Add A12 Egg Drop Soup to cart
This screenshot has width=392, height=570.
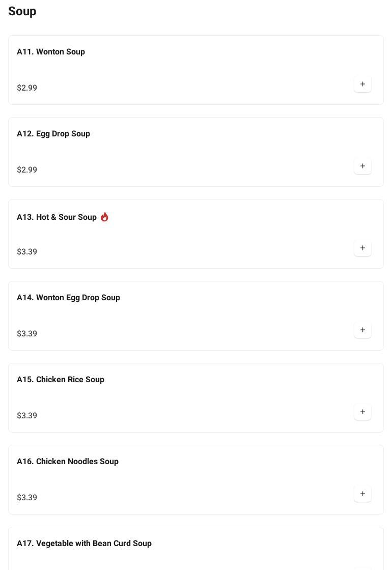362,166
